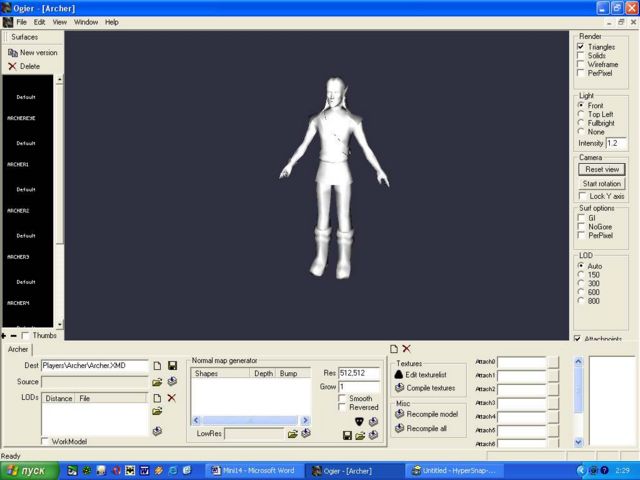This screenshot has width=640, height=480.
Task: Open the Start (пуск) menu
Action: (x=29, y=471)
